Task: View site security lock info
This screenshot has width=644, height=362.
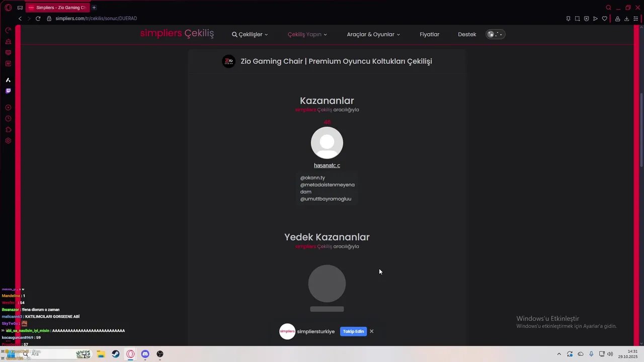Action: click(x=49, y=19)
